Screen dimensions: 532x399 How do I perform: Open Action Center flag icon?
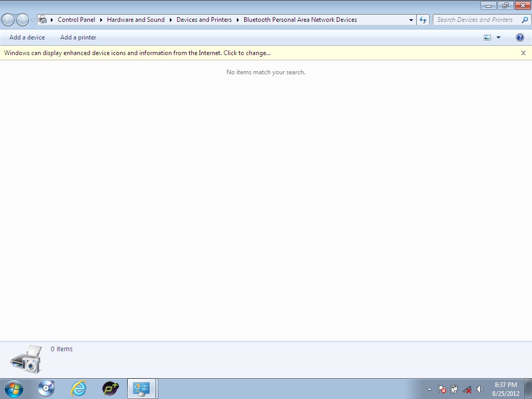click(442, 389)
